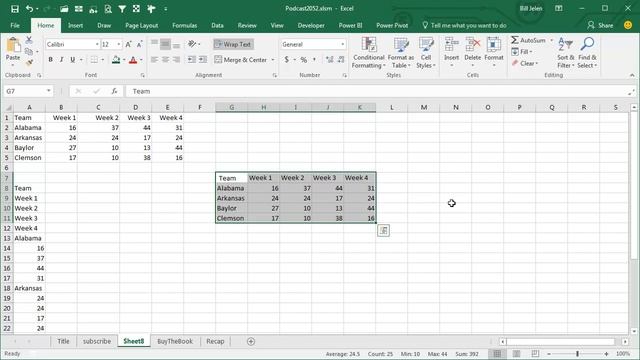Open the File menu tab
This screenshot has width=640, height=360.
[15, 25]
